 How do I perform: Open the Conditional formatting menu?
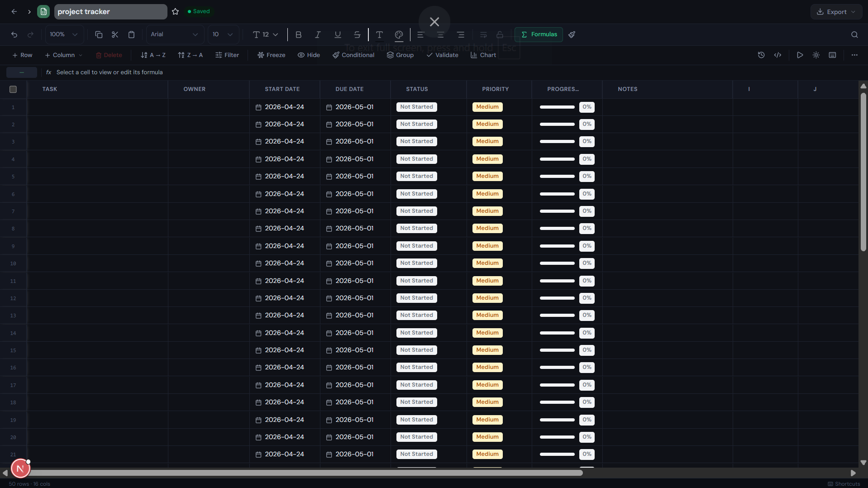tap(353, 55)
